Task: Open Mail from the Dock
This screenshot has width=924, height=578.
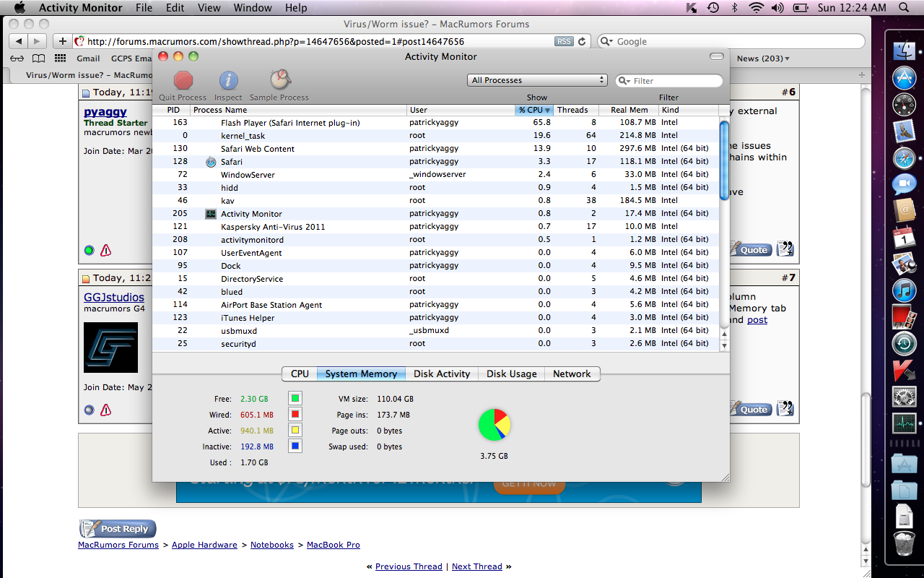Action: click(x=904, y=131)
